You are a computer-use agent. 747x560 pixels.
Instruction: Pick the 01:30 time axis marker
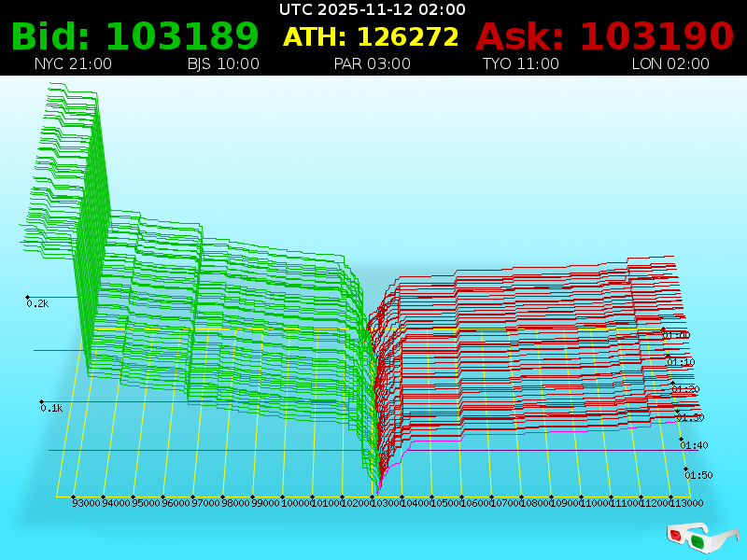690,416
